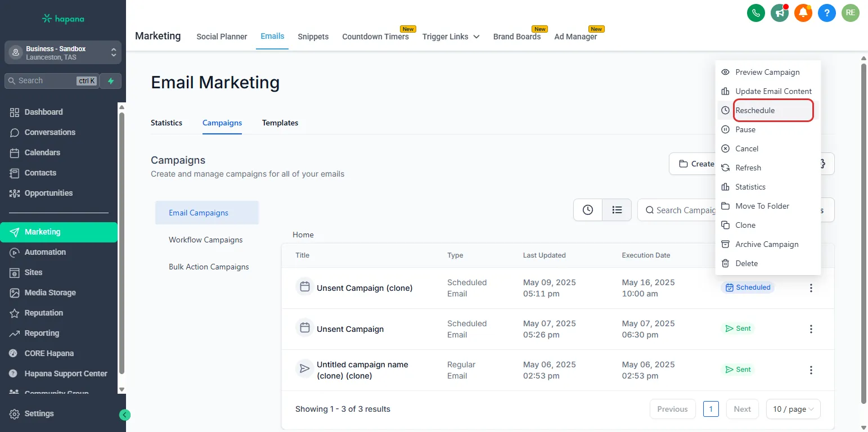Click the three-dot menu for Unsent Campaign

point(811,329)
